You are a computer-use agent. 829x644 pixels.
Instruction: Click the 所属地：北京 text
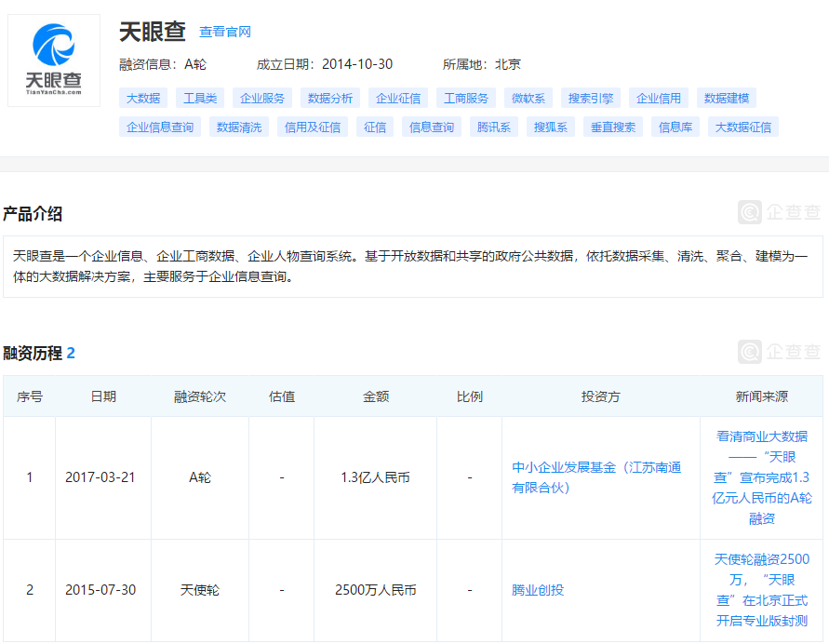pos(482,64)
